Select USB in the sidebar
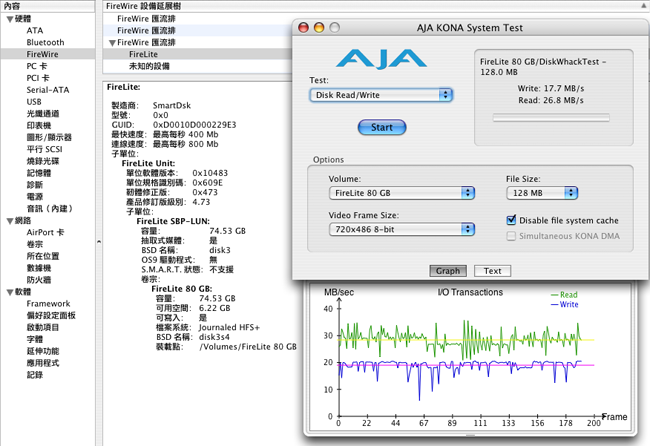 click(x=34, y=102)
